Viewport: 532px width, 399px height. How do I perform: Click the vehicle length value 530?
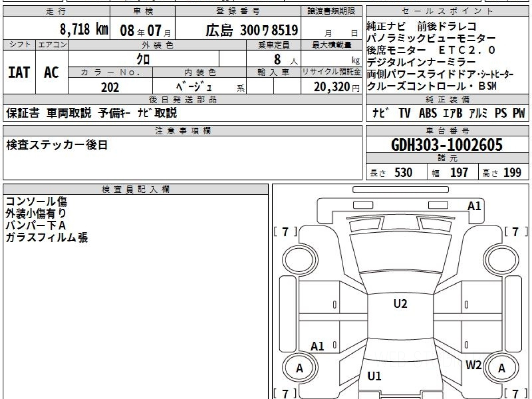click(x=403, y=172)
